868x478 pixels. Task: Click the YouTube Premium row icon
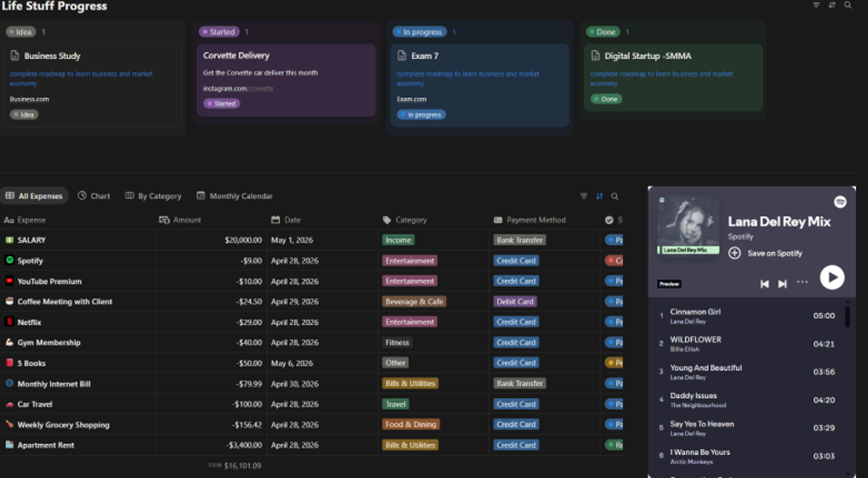9,280
